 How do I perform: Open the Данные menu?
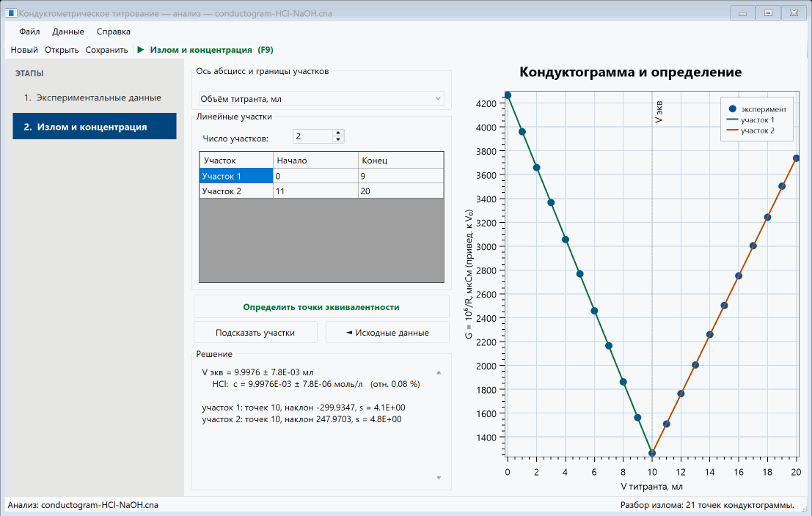click(67, 32)
